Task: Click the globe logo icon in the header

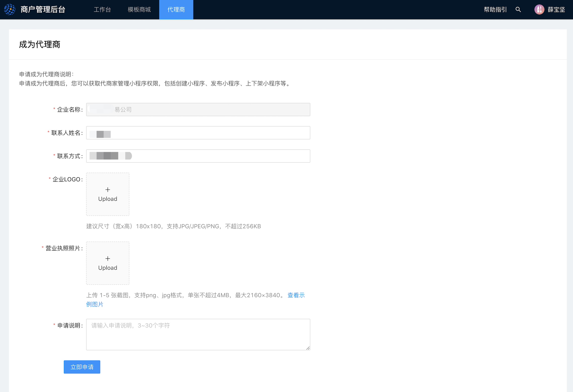Action: pyautogui.click(x=10, y=10)
